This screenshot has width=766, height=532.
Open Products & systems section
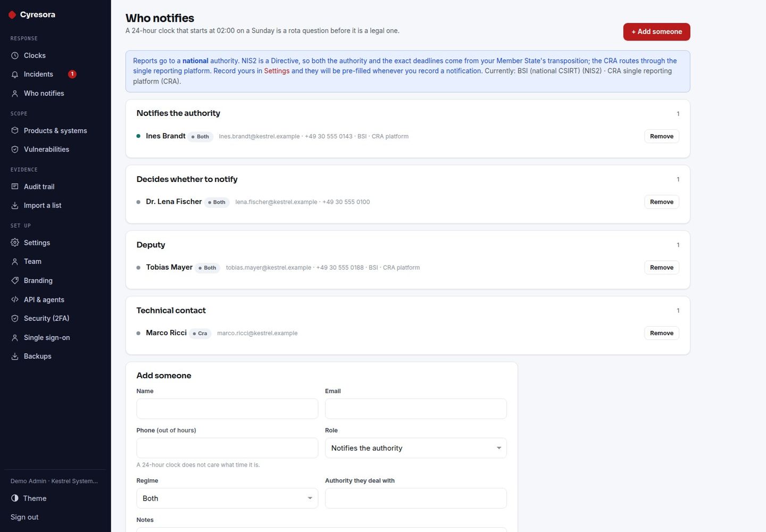pyautogui.click(x=55, y=131)
